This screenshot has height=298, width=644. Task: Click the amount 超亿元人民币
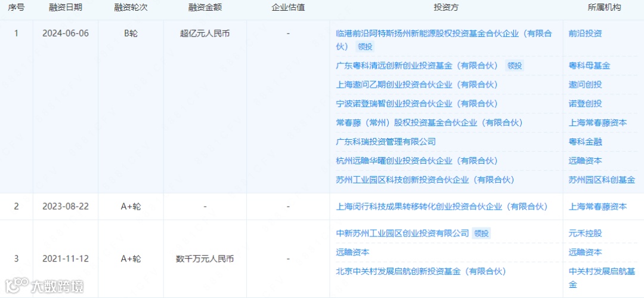tap(205, 34)
